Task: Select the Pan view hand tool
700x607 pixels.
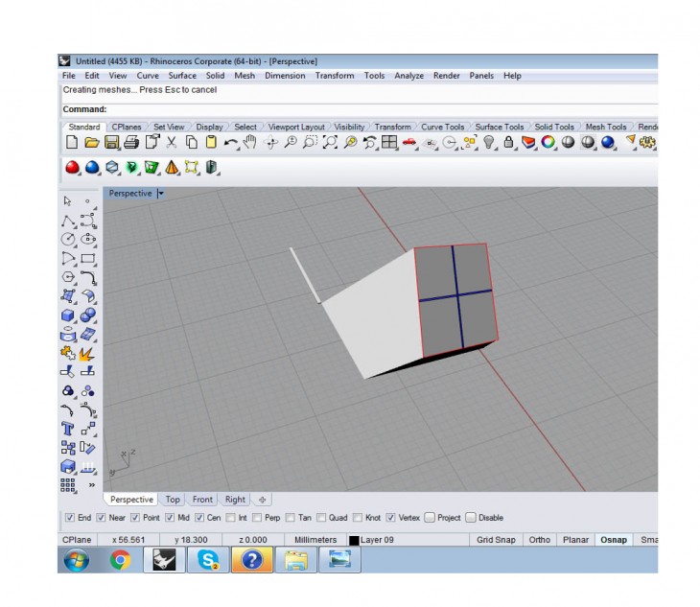Action: 250,143
